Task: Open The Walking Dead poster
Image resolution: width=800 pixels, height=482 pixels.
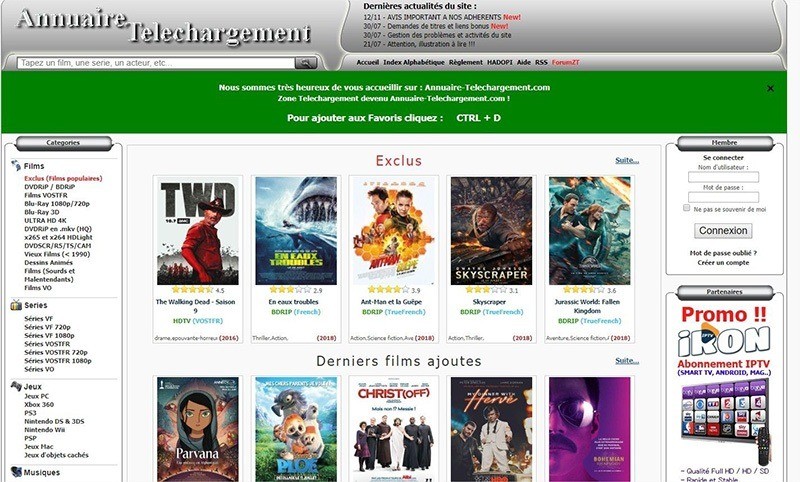Action: (197, 231)
